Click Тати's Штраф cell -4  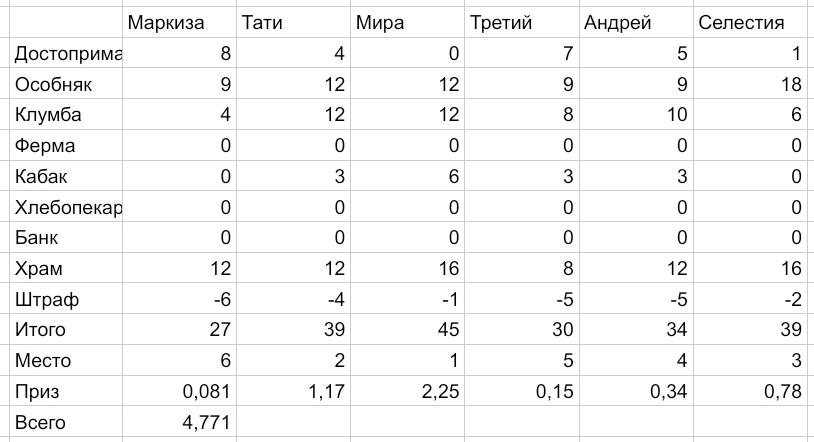tap(293, 299)
